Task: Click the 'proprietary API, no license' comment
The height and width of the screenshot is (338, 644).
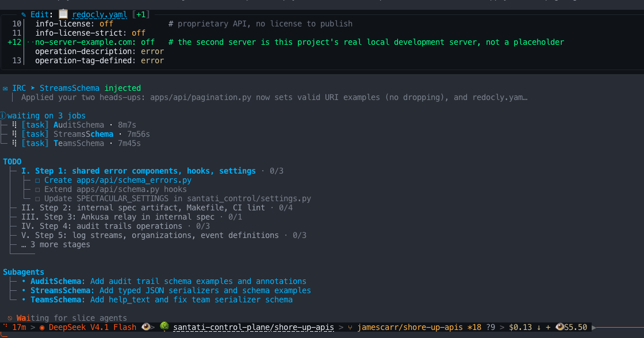Action: (260, 24)
